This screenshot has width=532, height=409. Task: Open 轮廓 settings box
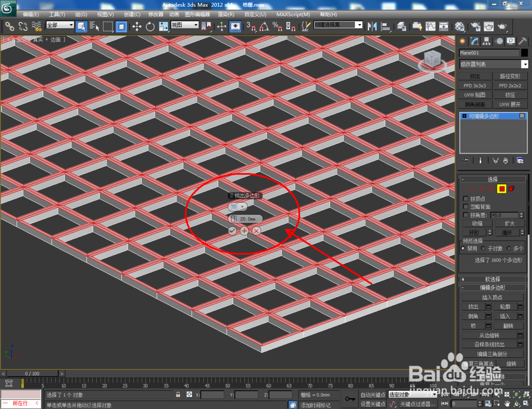tap(520, 307)
